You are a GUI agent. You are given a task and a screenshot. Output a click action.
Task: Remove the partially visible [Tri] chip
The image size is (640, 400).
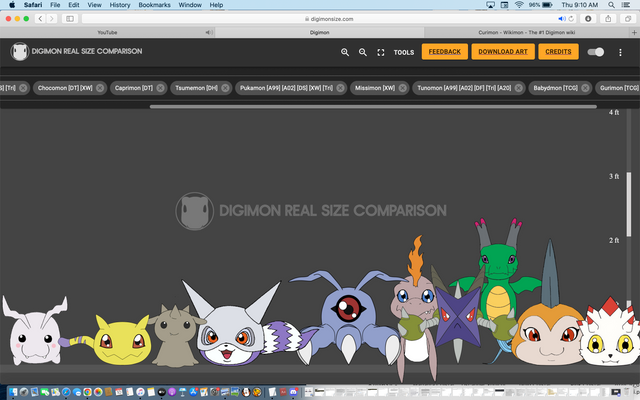tap(23, 88)
